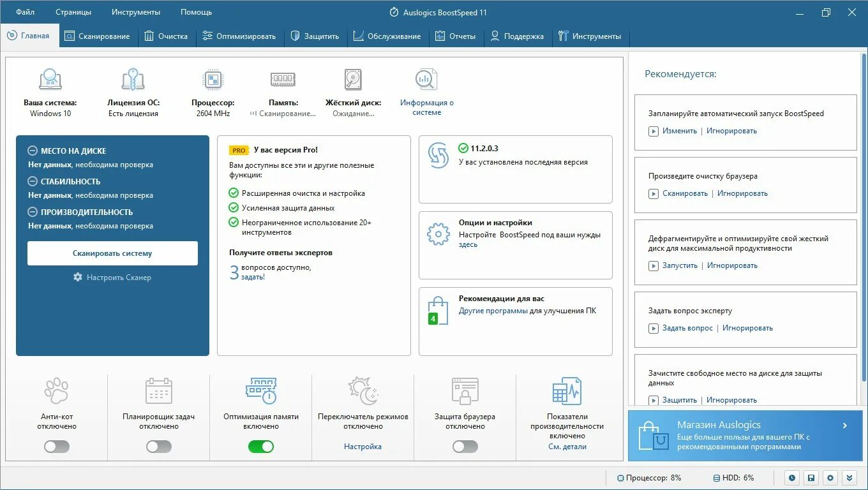The width and height of the screenshot is (868, 490).
Task: Switch to the Сканирование tab
Action: [x=98, y=36]
